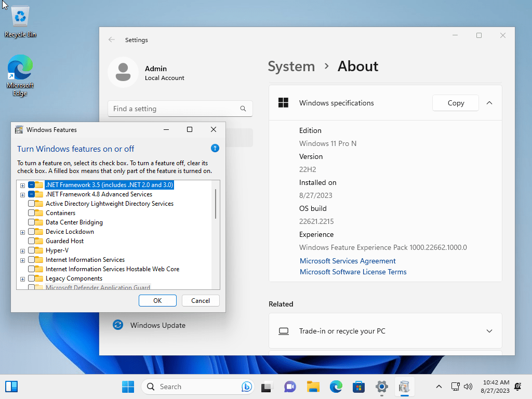The height and width of the screenshot is (399, 532).
Task: Click the Windows logo beside Windows specifications
Action: pyautogui.click(x=283, y=102)
